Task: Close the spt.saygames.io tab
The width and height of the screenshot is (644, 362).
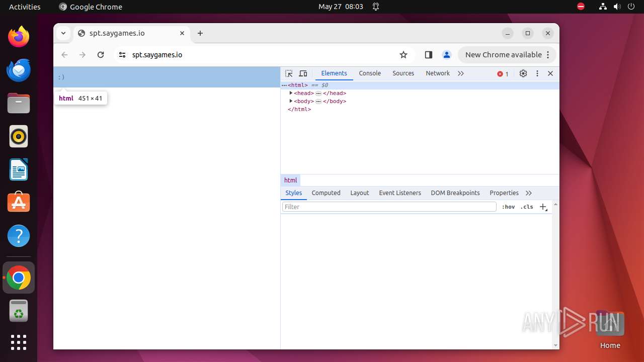Action: point(182,33)
